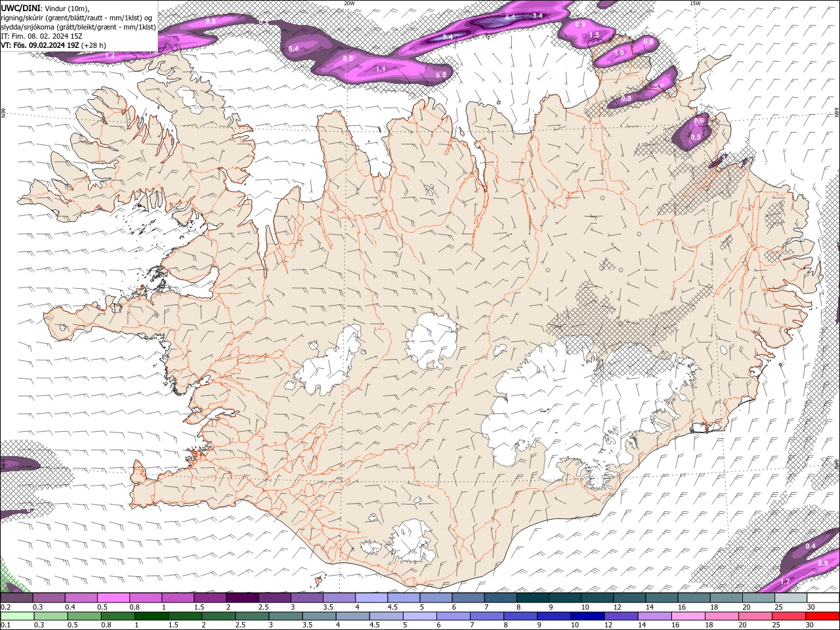Click the 1.0 snowfall value on the map

click(619, 52)
